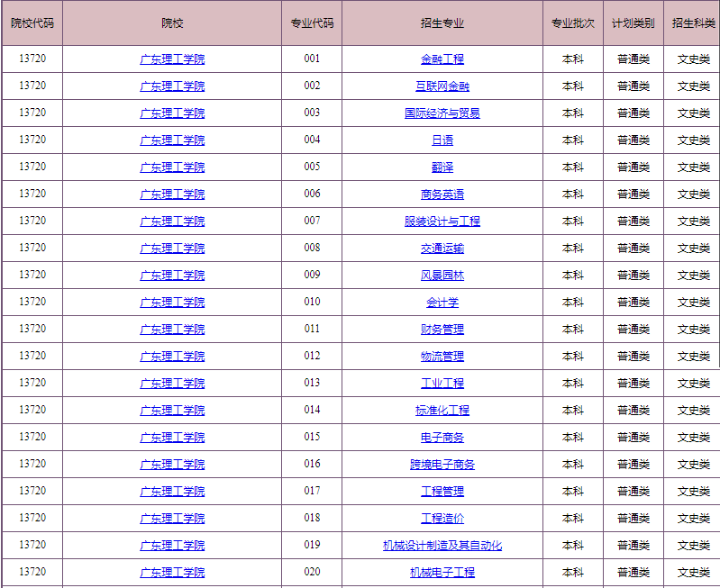Image resolution: width=720 pixels, height=588 pixels.
Task: Click 本科 in the 电子商务 row
Action: point(572,438)
